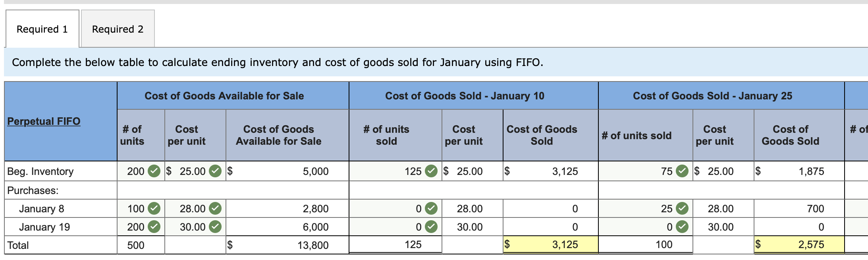Select January 25 units sold field showing 75

646,171
